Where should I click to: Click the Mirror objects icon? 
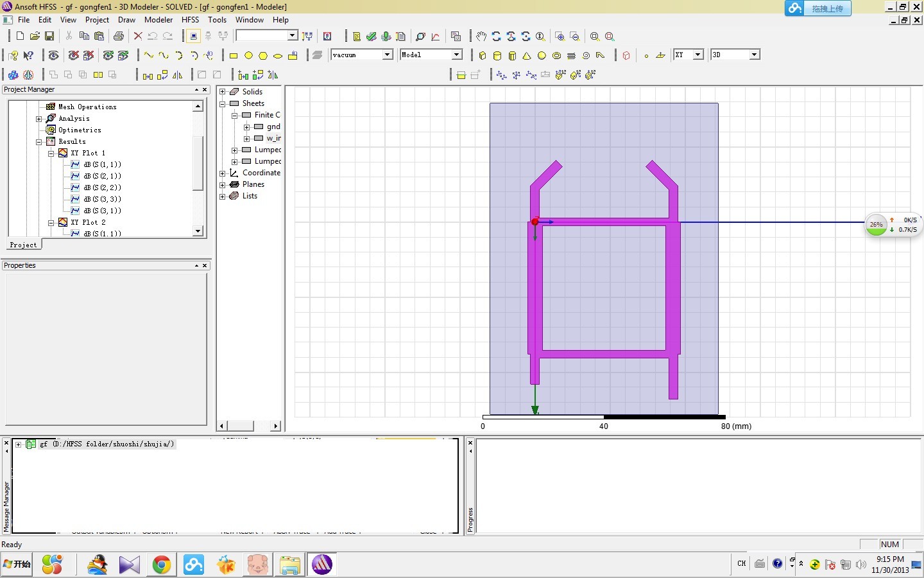[178, 74]
